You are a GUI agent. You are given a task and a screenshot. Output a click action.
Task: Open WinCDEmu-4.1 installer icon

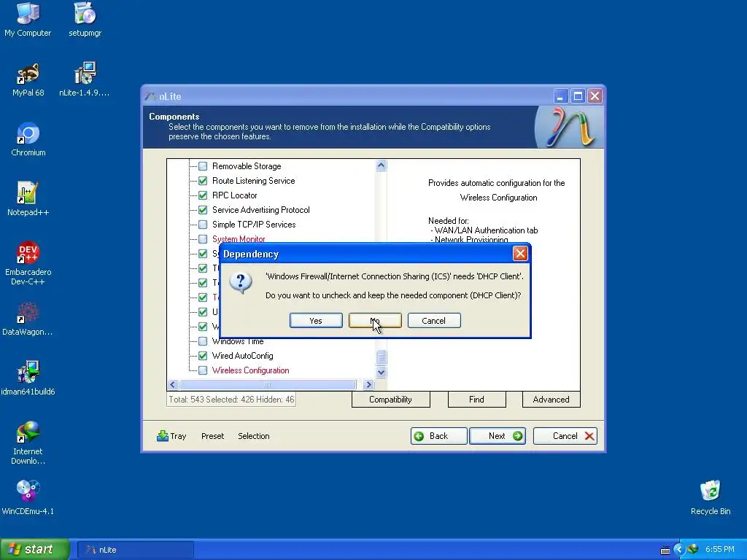click(x=28, y=498)
